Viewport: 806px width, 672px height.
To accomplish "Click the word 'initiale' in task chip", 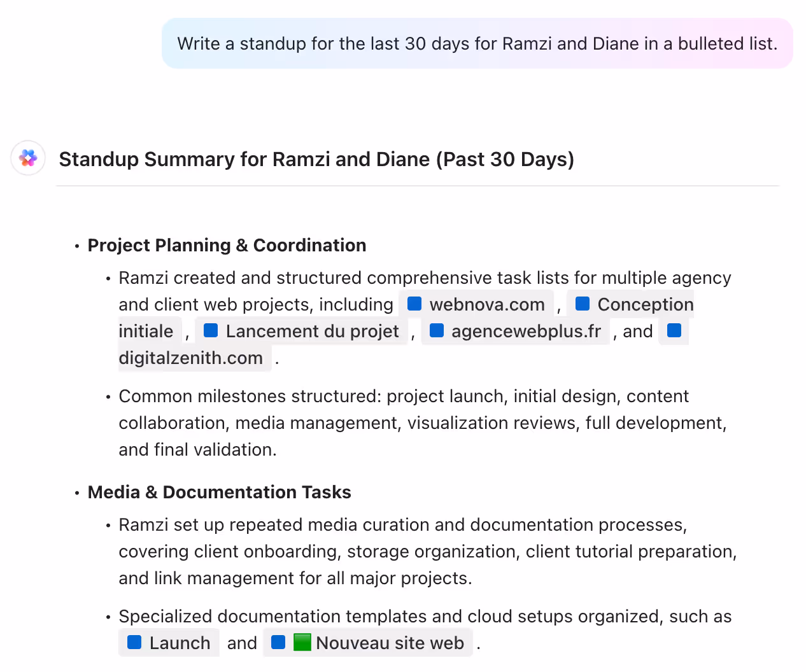I will tap(146, 332).
